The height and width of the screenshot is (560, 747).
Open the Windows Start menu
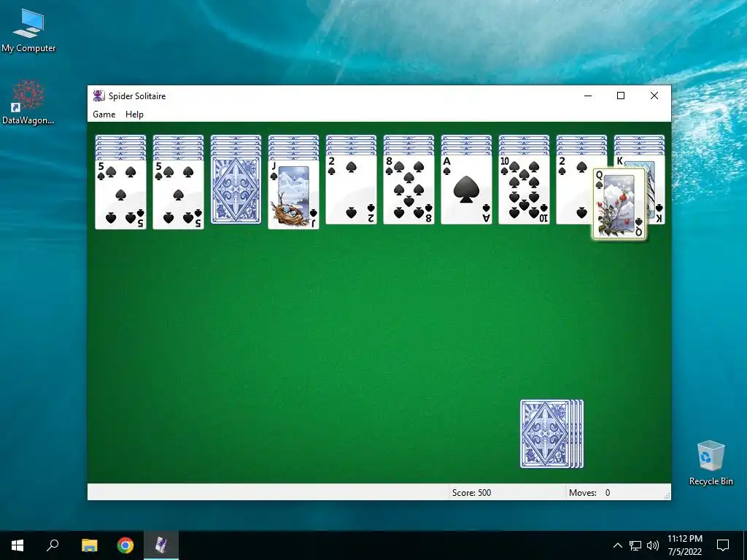[18, 545]
